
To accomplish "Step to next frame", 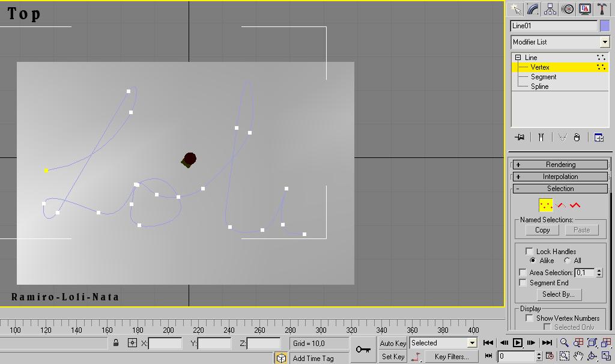I will [531, 343].
